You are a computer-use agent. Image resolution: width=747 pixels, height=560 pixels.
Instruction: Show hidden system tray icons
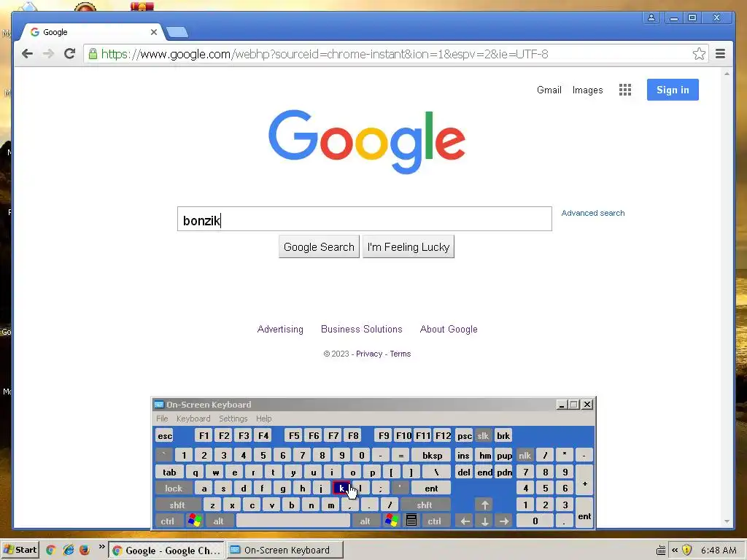tap(675, 550)
